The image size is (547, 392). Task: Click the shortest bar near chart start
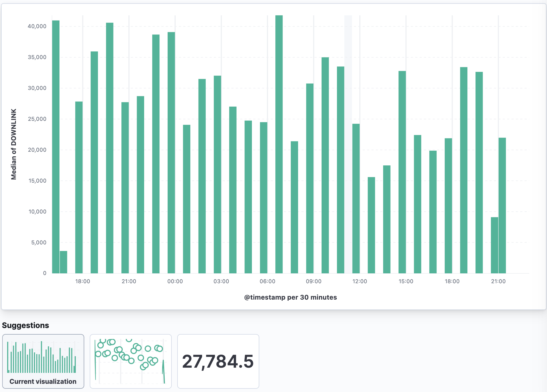[63, 262]
